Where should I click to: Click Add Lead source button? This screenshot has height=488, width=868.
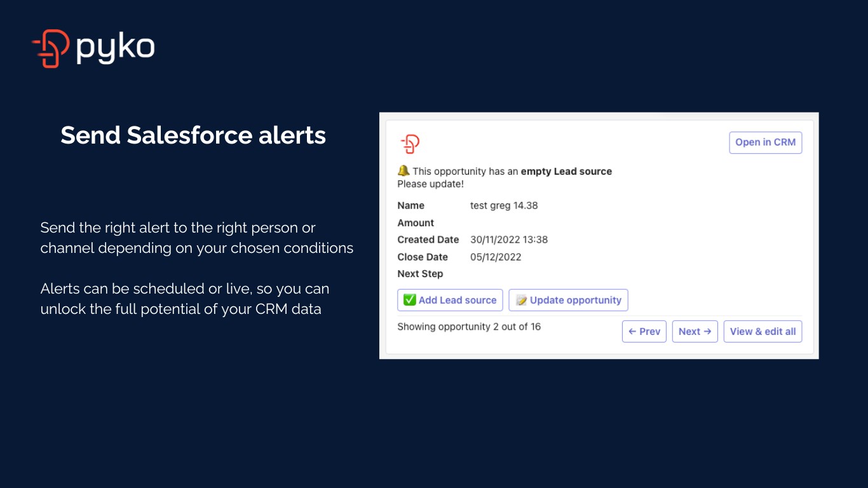451,300
